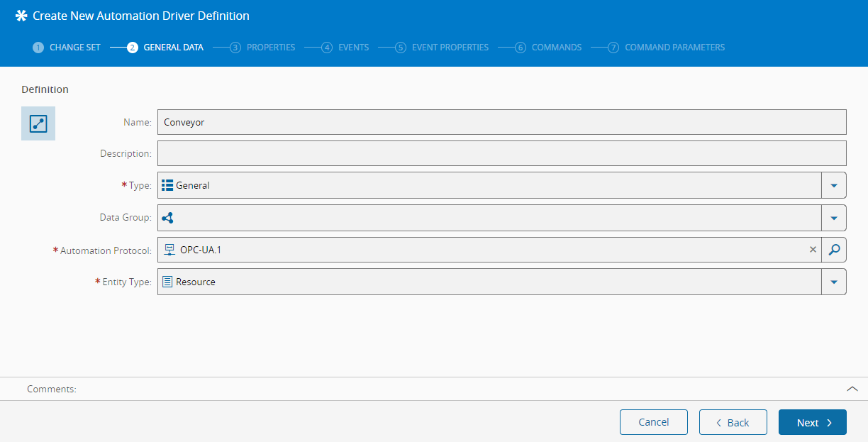This screenshot has height=442, width=868.
Task: Open the Type dropdown arrow
Action: tap(834, 185)
